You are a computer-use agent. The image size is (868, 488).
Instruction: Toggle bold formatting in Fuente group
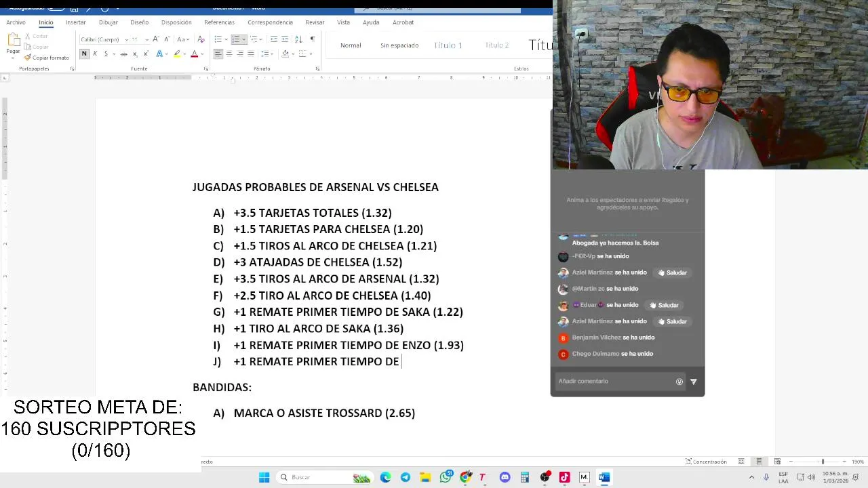pyautogui.click(x=84, y=54)
